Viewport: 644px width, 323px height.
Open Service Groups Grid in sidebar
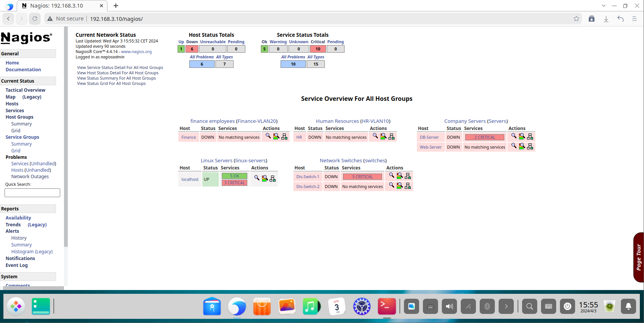(16, 151)
